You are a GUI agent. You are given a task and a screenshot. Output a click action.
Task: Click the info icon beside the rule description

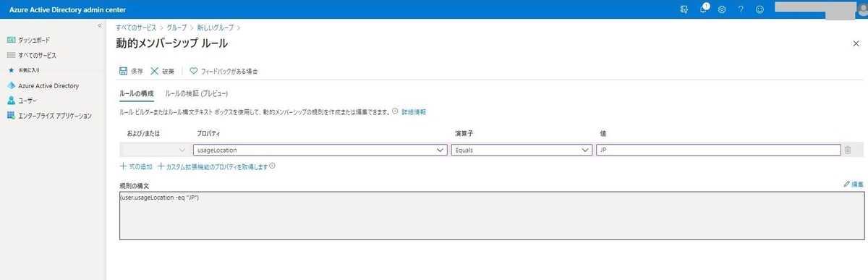tap(395, 111)
